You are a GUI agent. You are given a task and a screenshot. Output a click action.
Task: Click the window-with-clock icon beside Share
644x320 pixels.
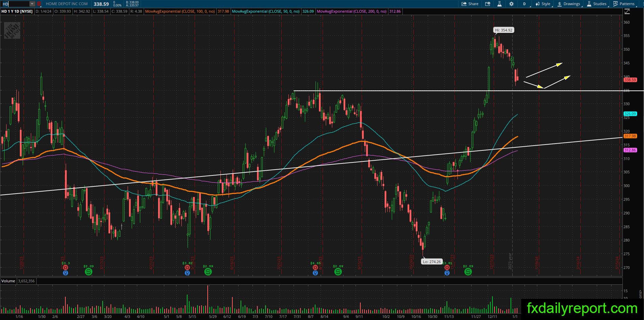(488, 4)
